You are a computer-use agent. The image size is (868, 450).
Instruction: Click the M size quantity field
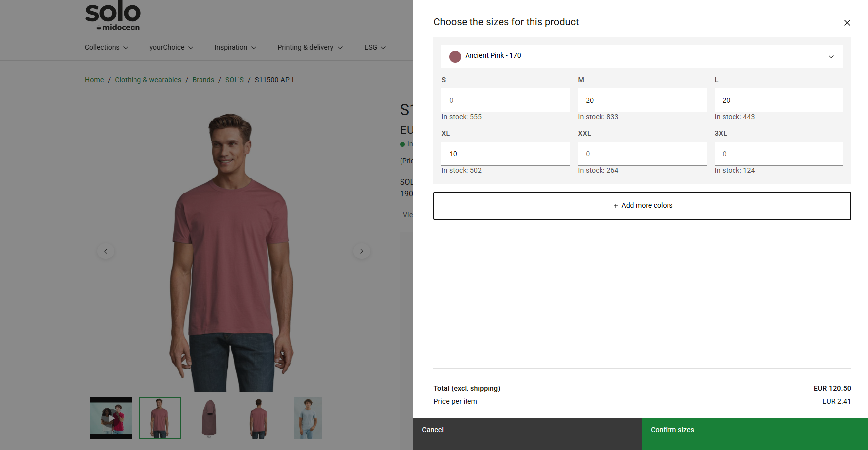click(x=642, y=100)
